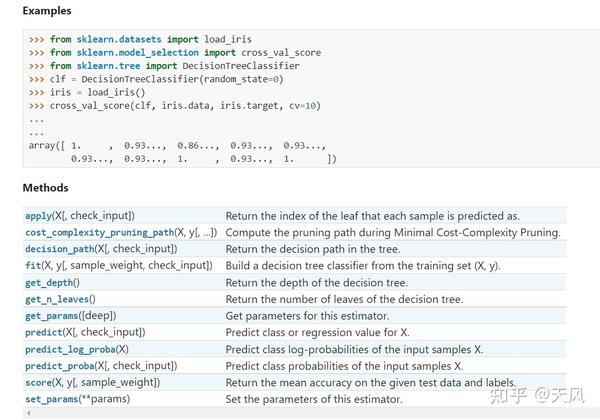This screenshot has height=420, width=600.
Task: Open the predict method link
Action: 43,332
